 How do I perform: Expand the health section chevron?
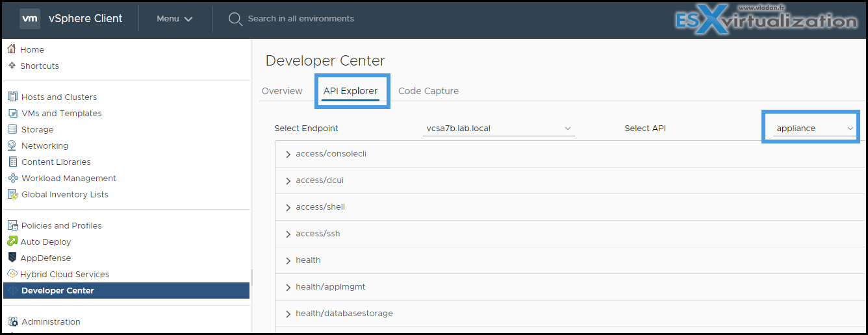(288, 260)
